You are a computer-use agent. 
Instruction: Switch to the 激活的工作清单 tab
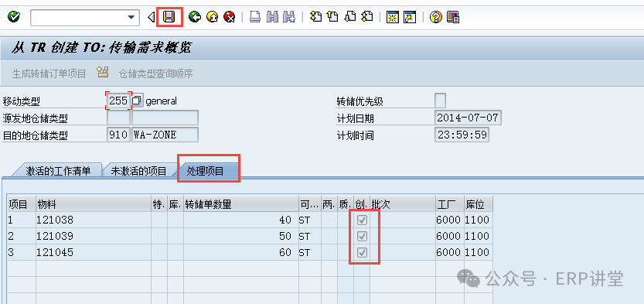click(57, 171)
